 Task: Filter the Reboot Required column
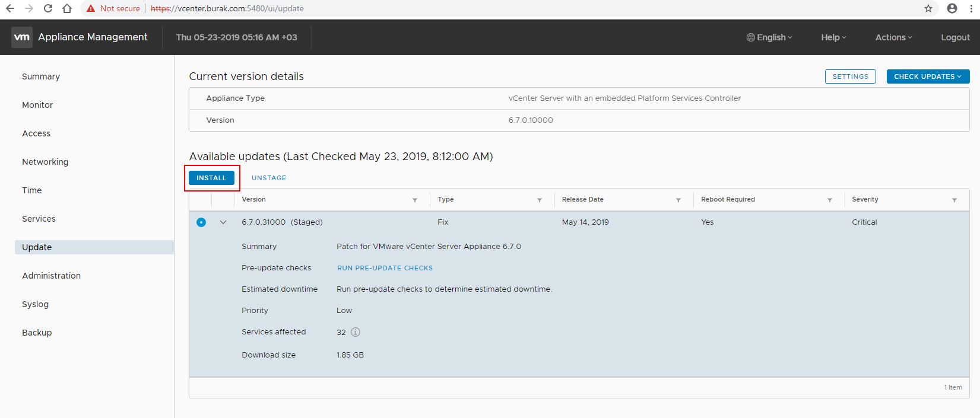coord(830,200)
